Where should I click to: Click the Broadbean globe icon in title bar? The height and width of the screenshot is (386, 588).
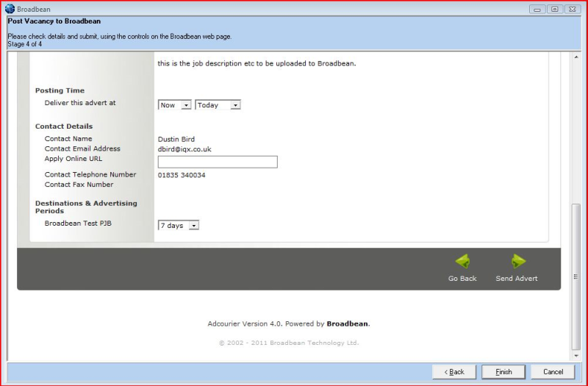click(x=10, y=9)
